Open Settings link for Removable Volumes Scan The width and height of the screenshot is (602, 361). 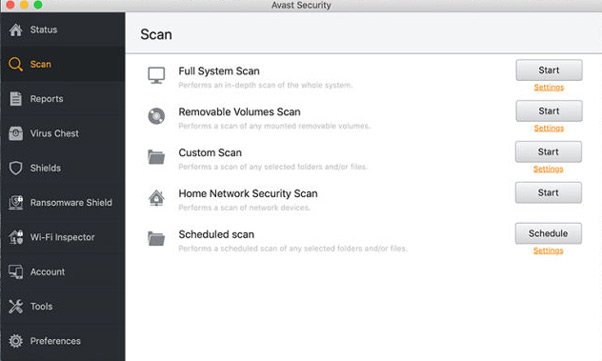(x=549, y=128)
